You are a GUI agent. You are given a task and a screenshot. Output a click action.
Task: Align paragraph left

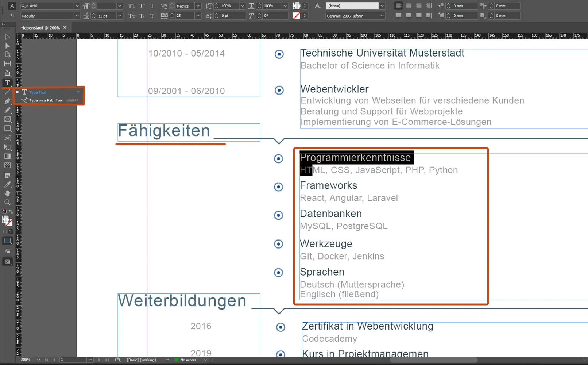click(398, 6)
